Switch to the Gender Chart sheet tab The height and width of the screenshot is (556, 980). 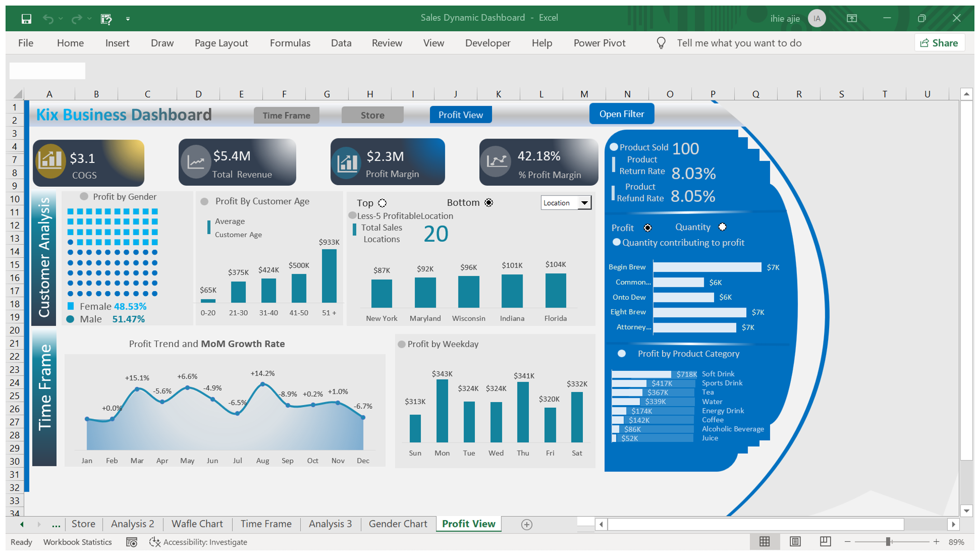pos(398,524)
